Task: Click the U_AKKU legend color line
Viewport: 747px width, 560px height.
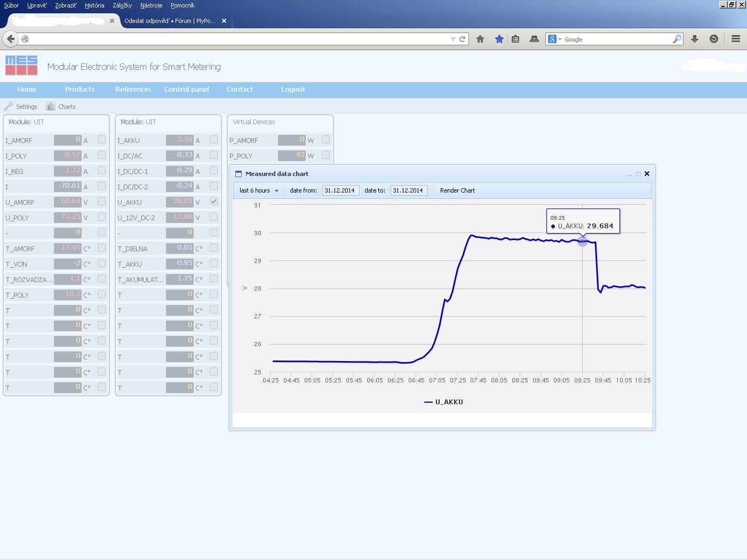Action: coord(428,402)
